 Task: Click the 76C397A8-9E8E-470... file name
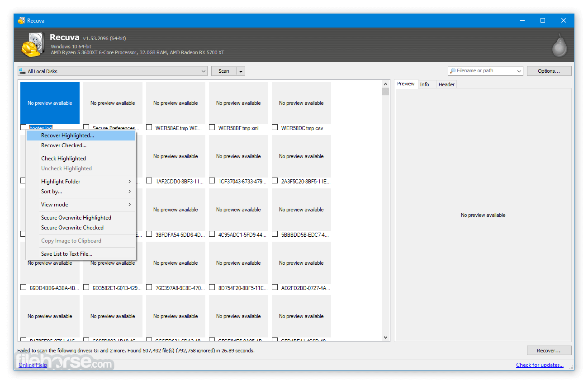pos(180,288)
